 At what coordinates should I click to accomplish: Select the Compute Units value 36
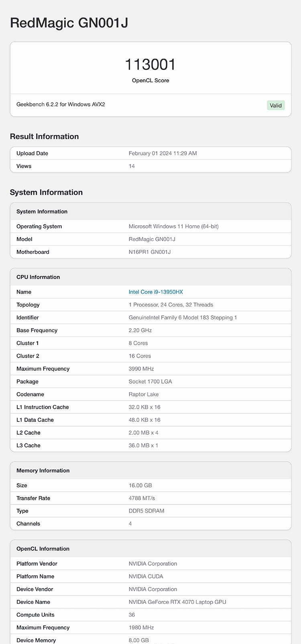[132, 615]
